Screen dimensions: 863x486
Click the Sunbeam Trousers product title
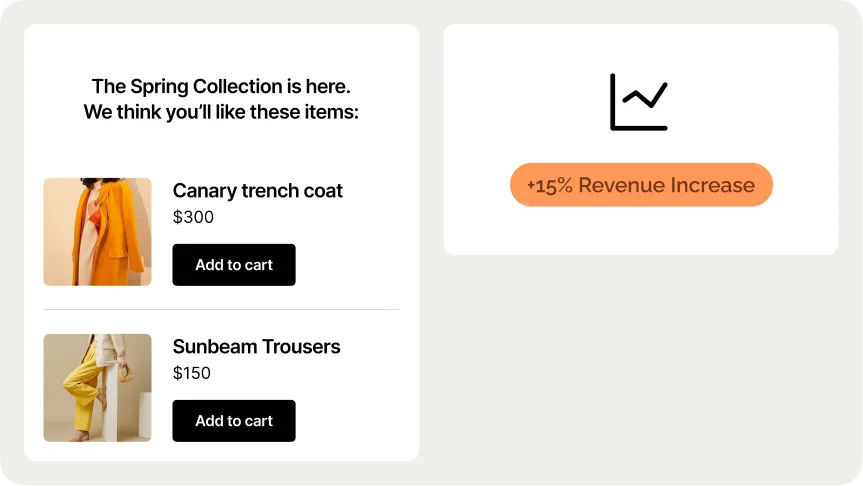point(256,346)
